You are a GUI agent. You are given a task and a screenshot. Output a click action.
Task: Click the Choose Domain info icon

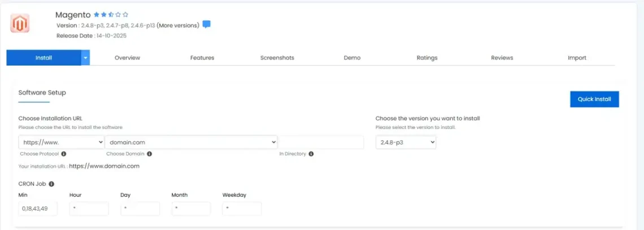150,154
